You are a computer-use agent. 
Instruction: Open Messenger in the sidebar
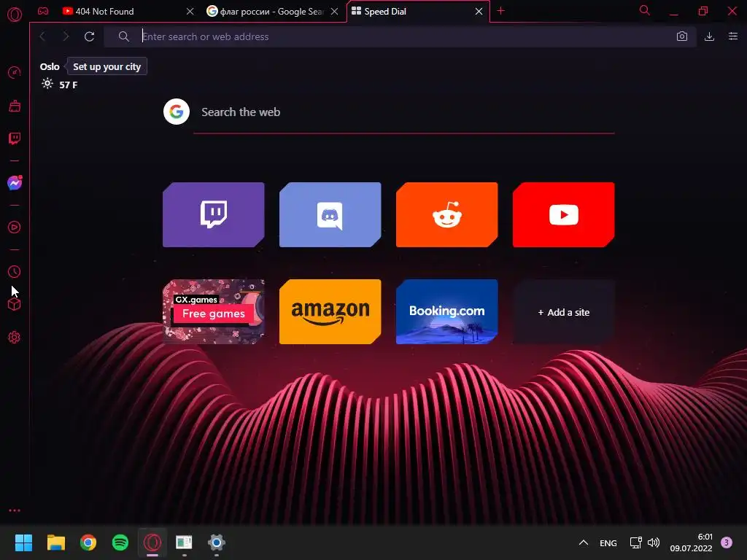click(x=15, y=183)
